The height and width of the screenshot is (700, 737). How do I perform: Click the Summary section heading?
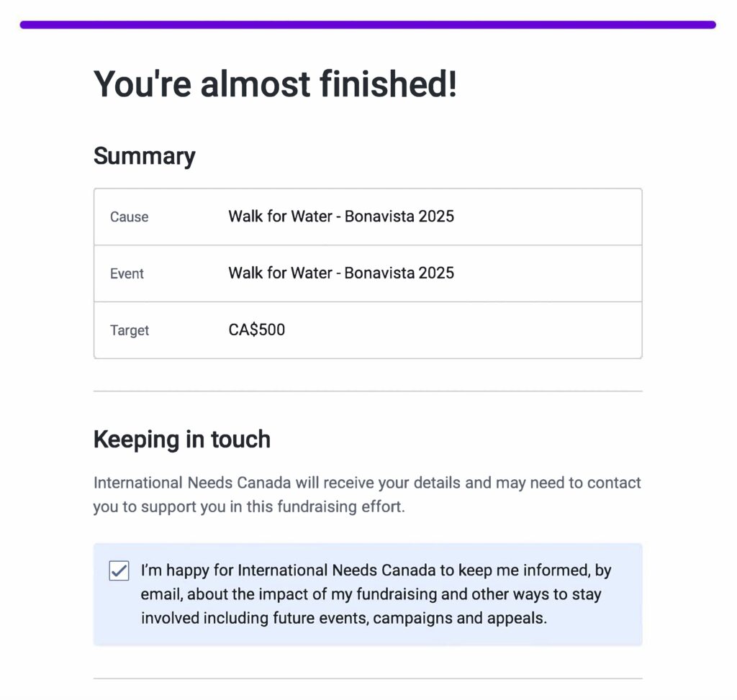coord(144,156)
